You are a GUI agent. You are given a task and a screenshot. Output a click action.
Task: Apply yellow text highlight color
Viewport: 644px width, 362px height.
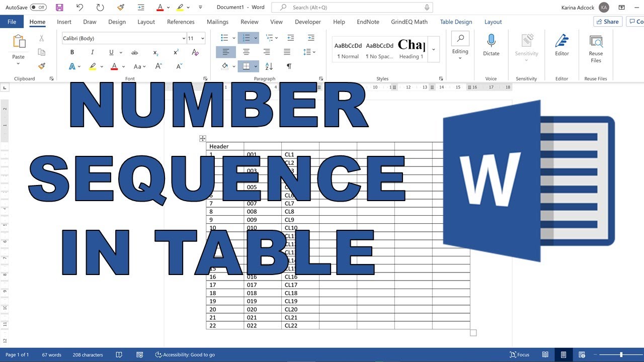[x=92, y=66]
